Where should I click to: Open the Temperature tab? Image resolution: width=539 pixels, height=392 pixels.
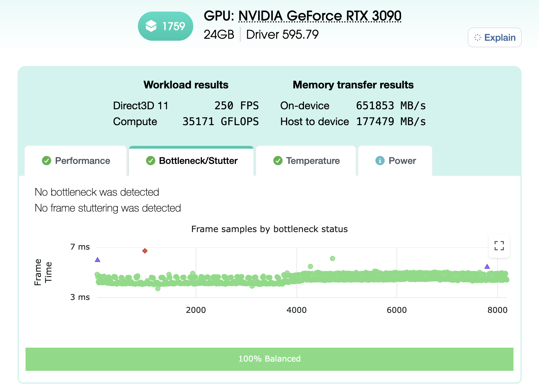(313, 161)
